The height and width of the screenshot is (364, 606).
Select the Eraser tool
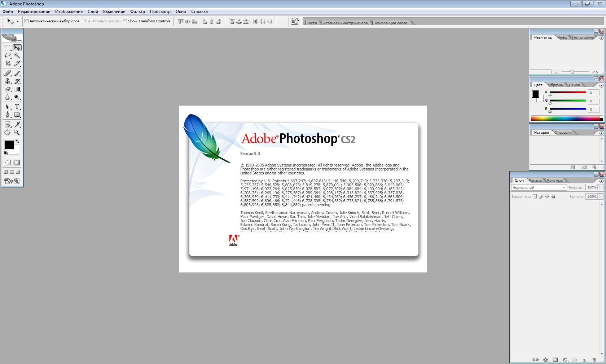tap(8, 89)
